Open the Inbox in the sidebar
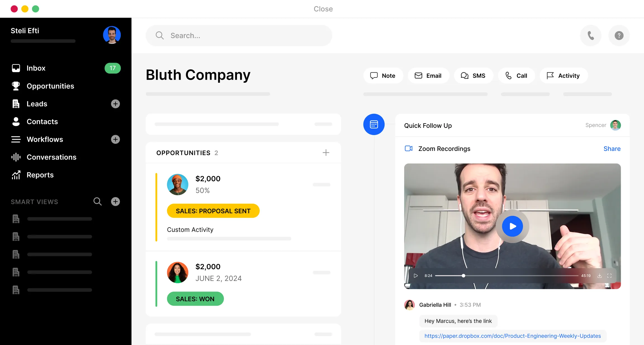This screenshot has height=345, width=644. click(36, 68)
